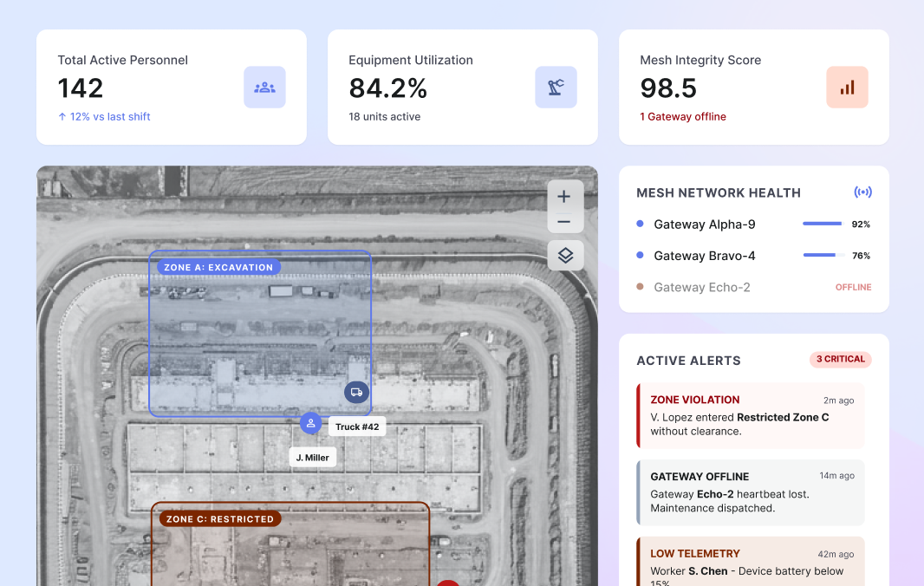Select the personnel group icon on Total Active Personnel card

(x=264, y=87)
